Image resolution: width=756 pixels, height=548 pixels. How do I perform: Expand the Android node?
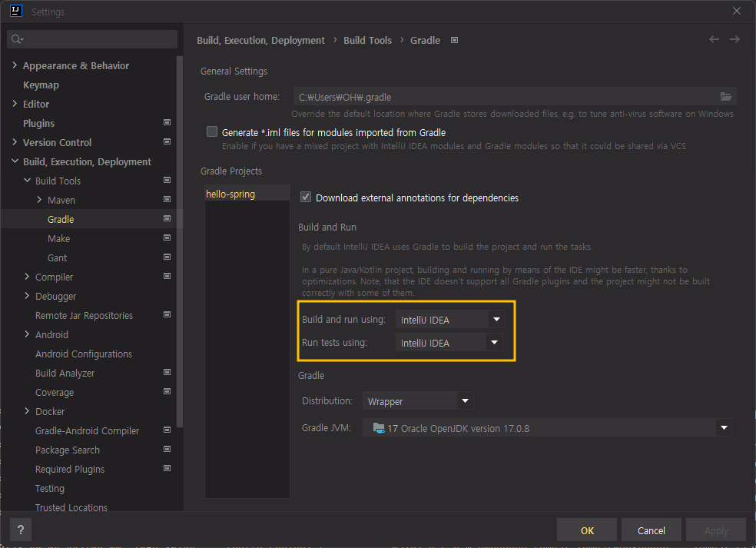27,334
